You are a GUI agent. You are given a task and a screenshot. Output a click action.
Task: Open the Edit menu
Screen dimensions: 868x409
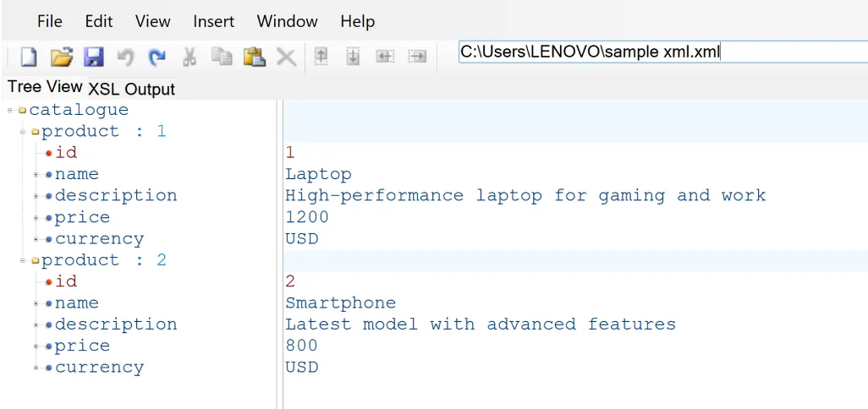click(98, 22)
